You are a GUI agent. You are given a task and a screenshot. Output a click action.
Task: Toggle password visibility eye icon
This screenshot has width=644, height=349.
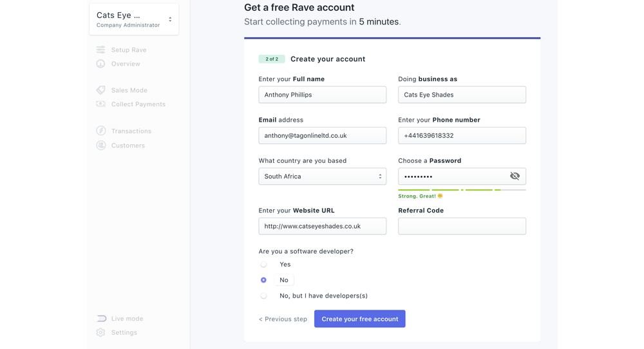[x=515, y=176]
